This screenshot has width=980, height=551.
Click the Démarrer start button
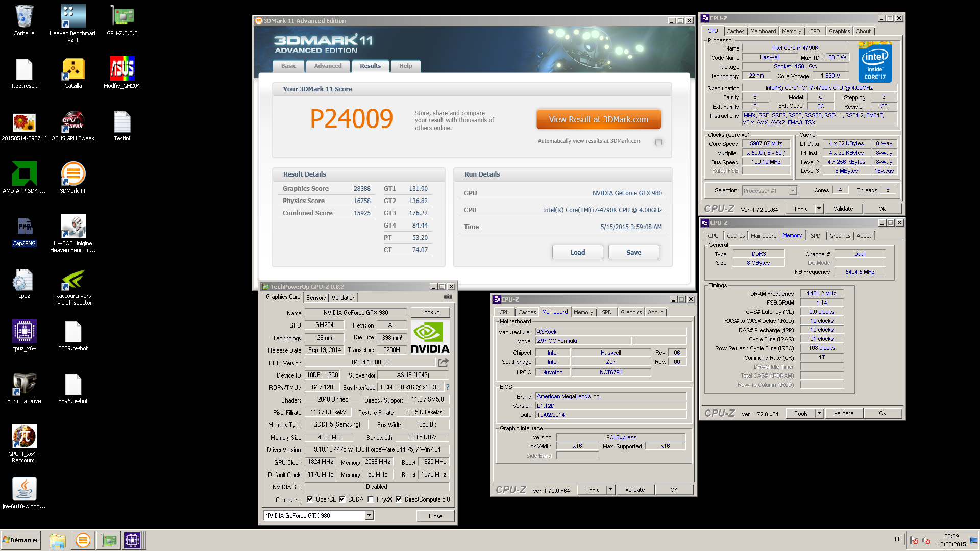(21, 540)
